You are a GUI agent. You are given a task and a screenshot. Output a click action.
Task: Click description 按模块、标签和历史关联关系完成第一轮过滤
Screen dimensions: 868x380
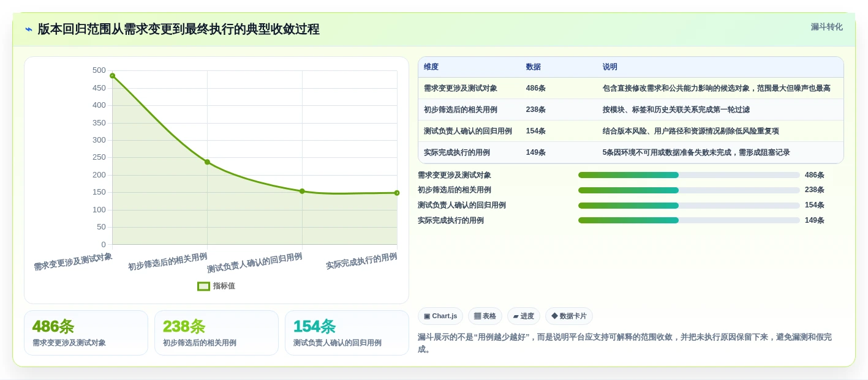click(676, 110)
